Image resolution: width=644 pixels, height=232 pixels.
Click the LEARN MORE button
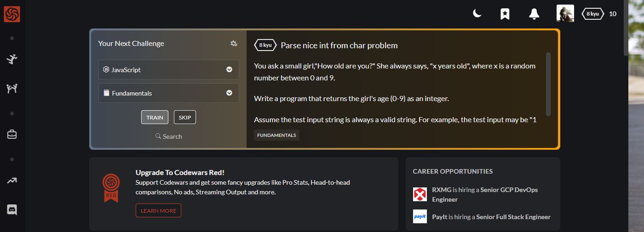[x=158, y=210]
